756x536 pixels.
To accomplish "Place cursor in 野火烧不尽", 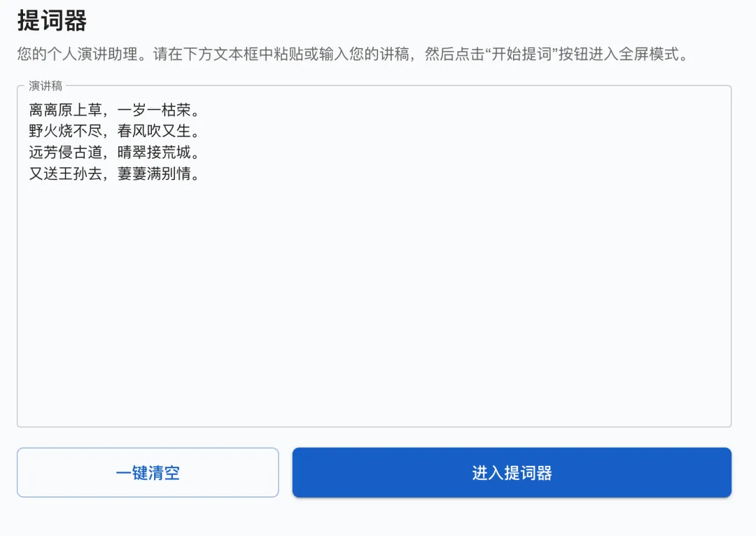I will [65, 131].
